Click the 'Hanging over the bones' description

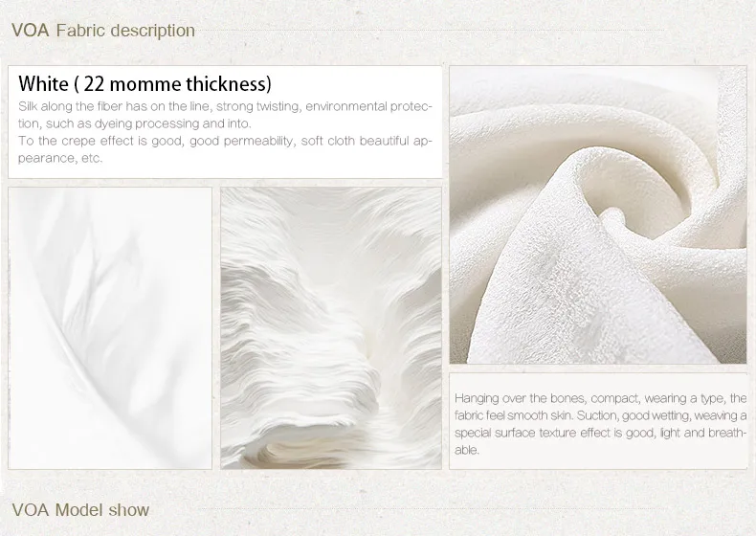tap(600, 424)
